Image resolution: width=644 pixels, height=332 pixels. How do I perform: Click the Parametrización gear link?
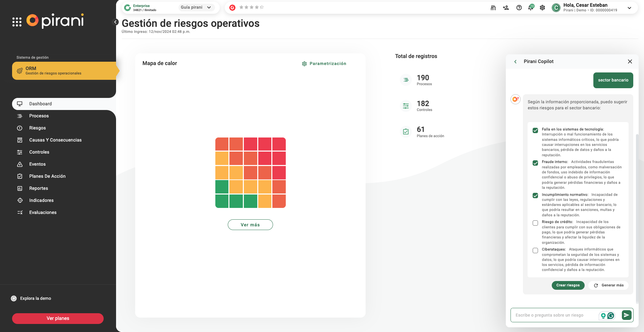[x=324, y=64]
